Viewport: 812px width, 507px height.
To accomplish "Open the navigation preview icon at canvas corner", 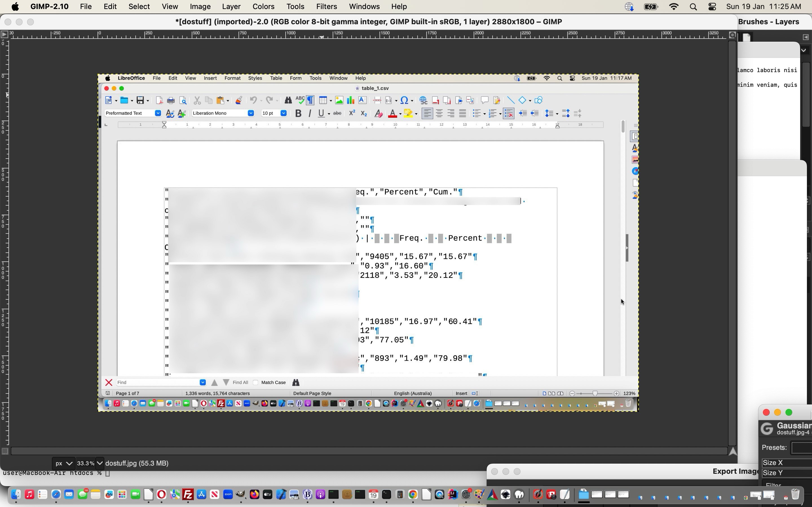I will (733, 451).
